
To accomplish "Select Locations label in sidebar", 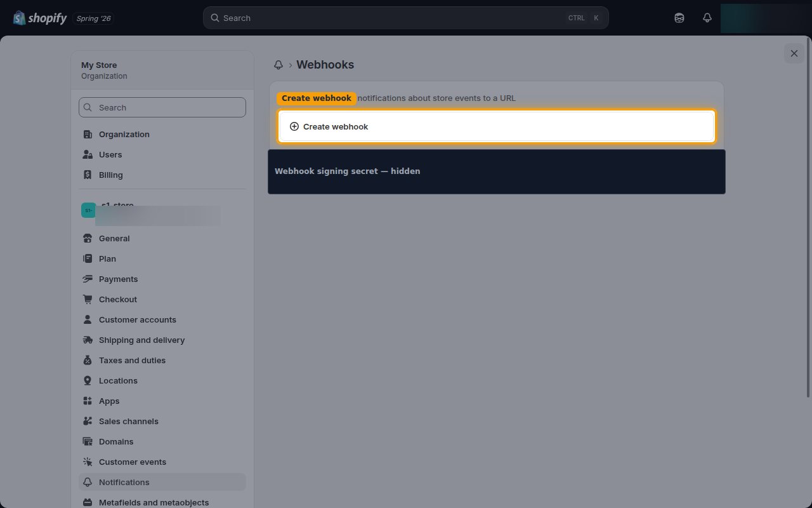I will click(x=118, y=380).
